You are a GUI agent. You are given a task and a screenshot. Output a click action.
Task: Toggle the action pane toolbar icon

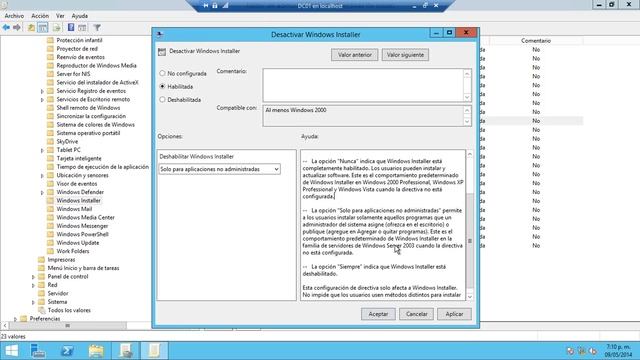[x=82, y=28]
